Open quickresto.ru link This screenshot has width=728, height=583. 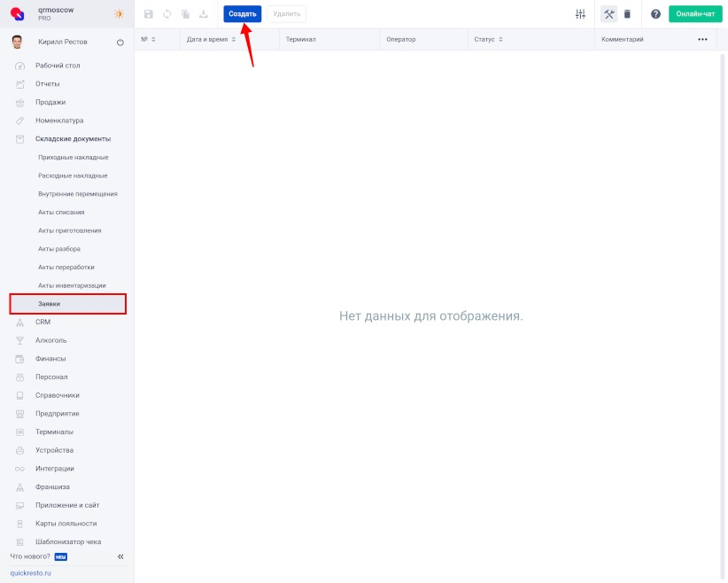point(31,573)
